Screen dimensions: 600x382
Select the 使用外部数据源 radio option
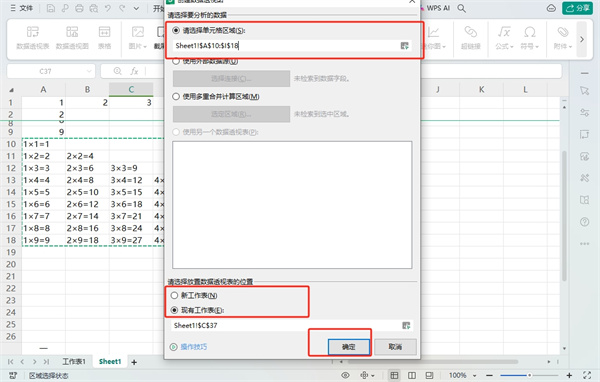point(176,61)
